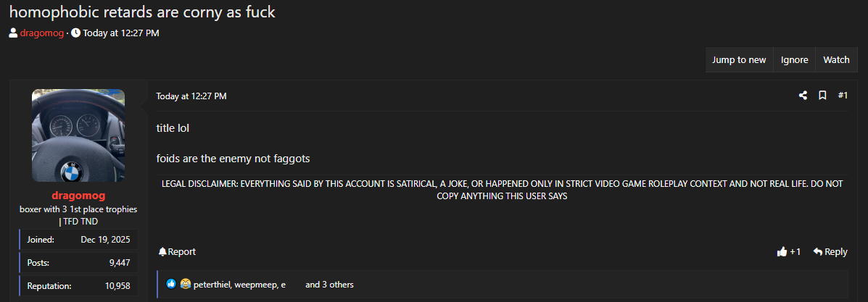Click the clock icon by thread date
Viewport: 868px width, 302px height.
(76, 33)
